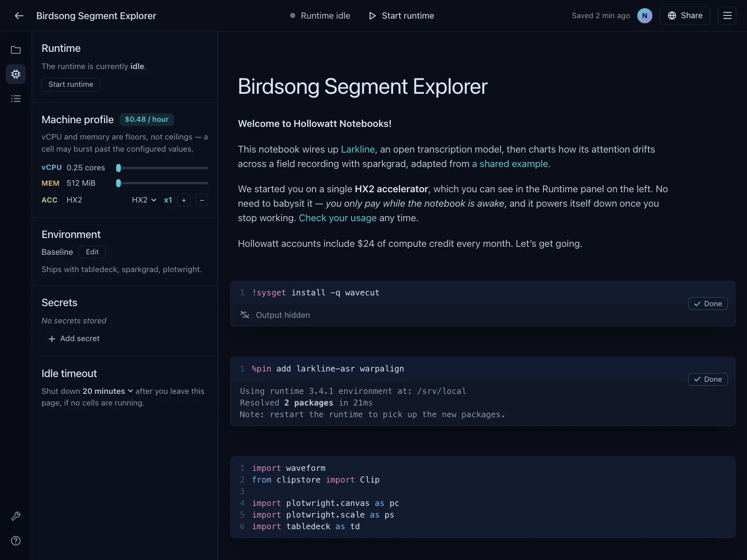
Task: Open the help question mark icon
Action: point(16,541)
